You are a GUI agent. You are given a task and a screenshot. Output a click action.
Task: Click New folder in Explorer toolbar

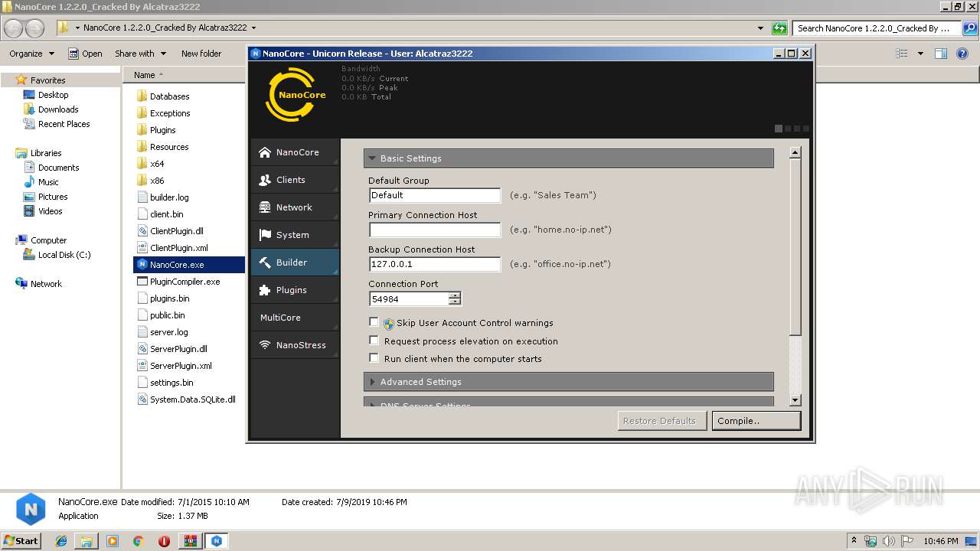coord(201,54)
